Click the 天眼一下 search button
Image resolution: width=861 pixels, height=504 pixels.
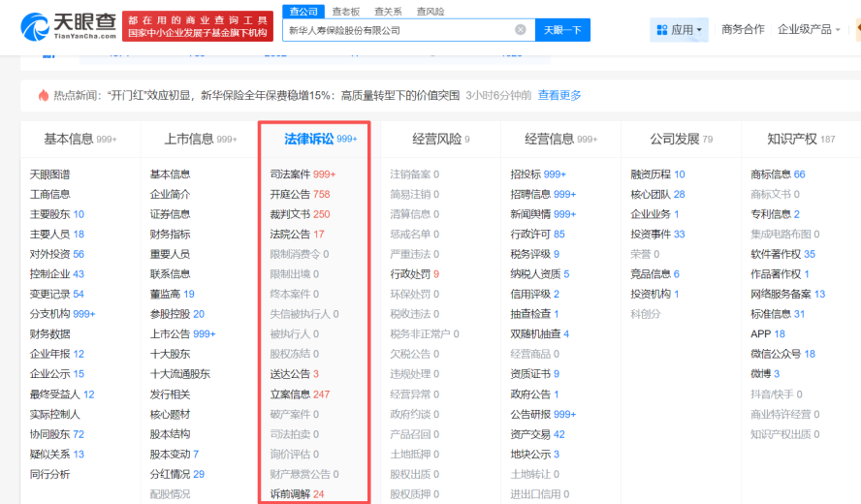(x=561, y=30)
